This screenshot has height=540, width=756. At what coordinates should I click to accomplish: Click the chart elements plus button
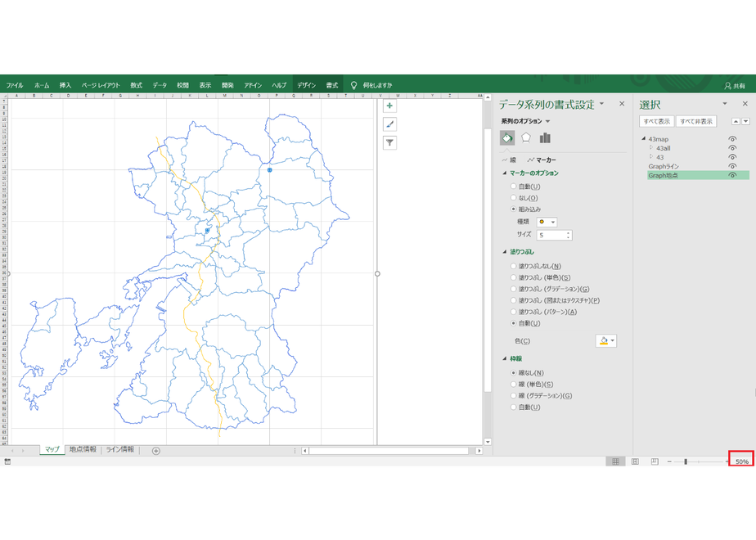[389, 106]
